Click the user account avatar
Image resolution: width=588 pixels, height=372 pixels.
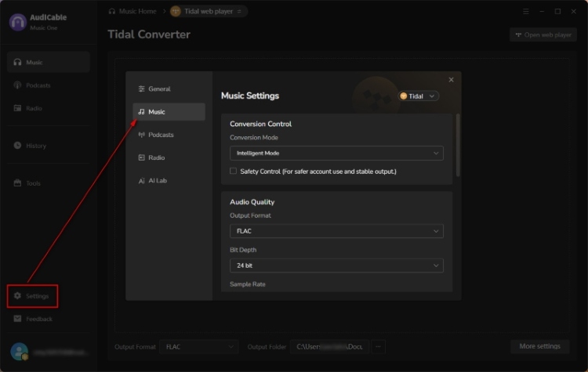click(19, 352)
